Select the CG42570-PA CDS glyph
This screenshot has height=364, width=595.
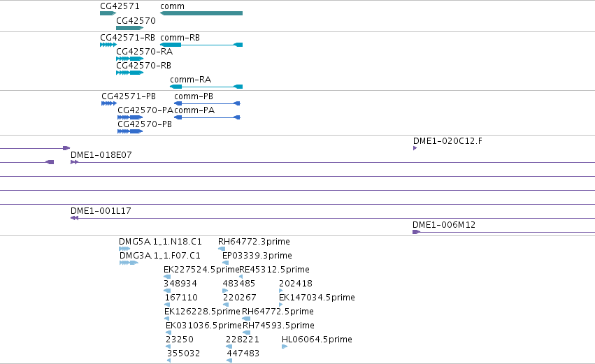pyautogui.click(x=130, y=117)
